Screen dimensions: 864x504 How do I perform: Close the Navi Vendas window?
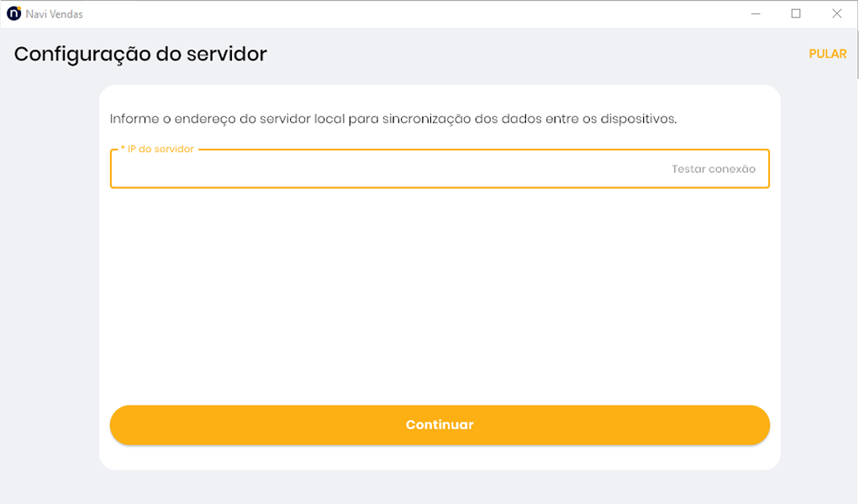tap(836, 13)
